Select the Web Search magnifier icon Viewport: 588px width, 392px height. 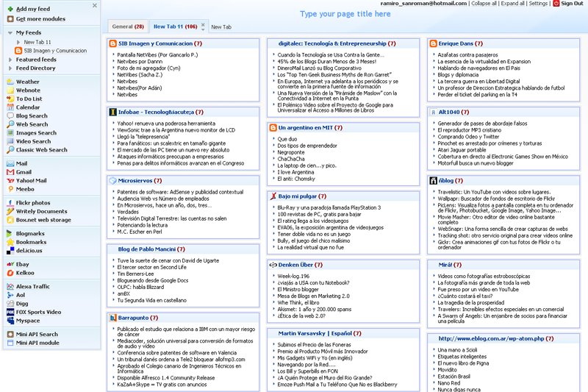(10, 124)
